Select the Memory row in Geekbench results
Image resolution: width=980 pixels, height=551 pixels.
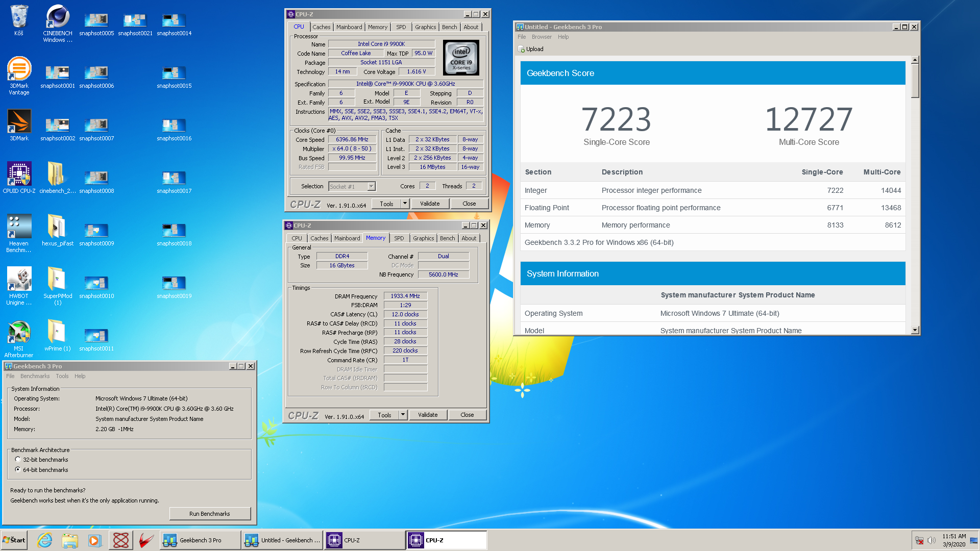point(713,225)
